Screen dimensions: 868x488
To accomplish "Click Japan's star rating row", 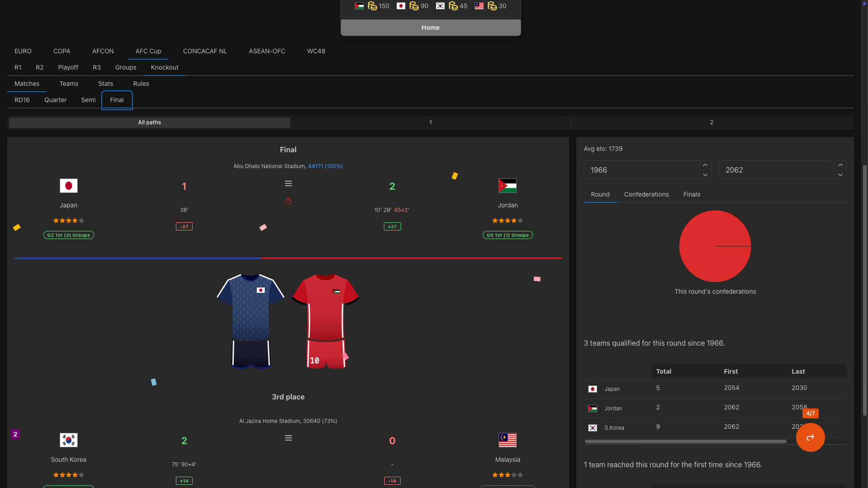I will tap(68, 221).
